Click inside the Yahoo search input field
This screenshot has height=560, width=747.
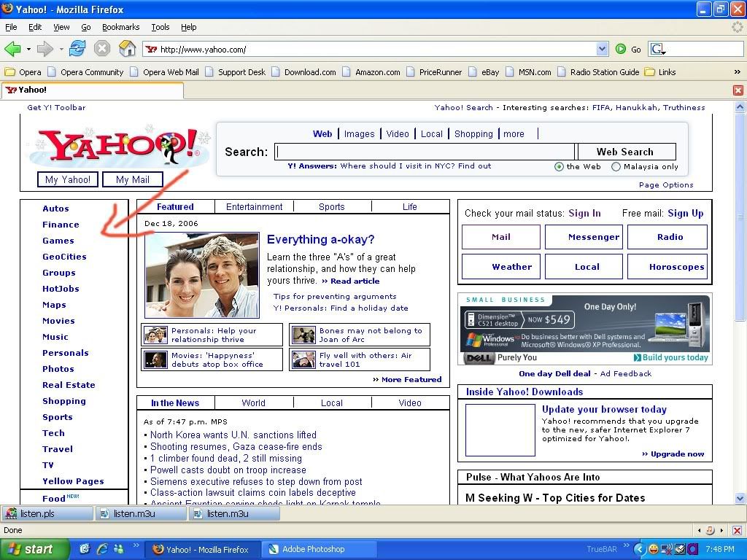425,152
